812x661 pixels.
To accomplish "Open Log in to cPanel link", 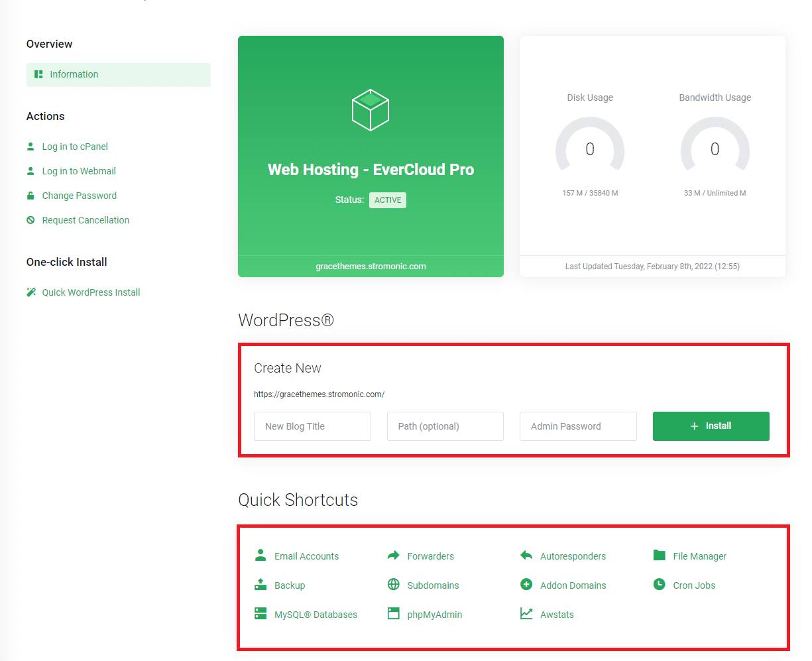I will coord(75,147).
